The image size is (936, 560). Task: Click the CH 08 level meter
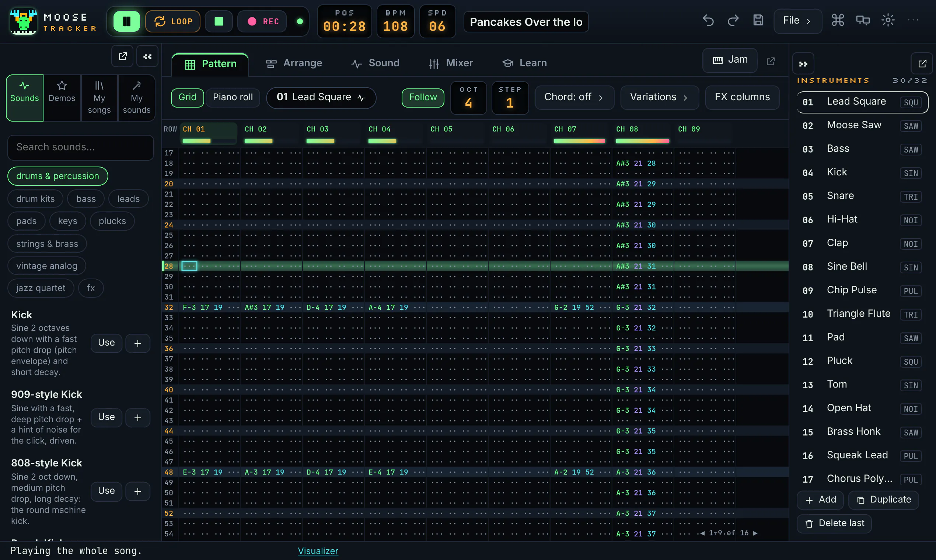(642, 141)
